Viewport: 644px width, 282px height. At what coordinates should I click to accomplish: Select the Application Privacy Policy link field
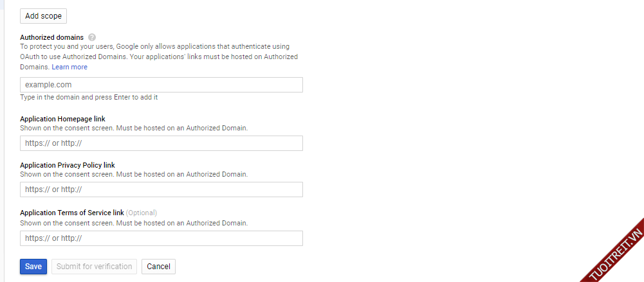tap(161, 189)
